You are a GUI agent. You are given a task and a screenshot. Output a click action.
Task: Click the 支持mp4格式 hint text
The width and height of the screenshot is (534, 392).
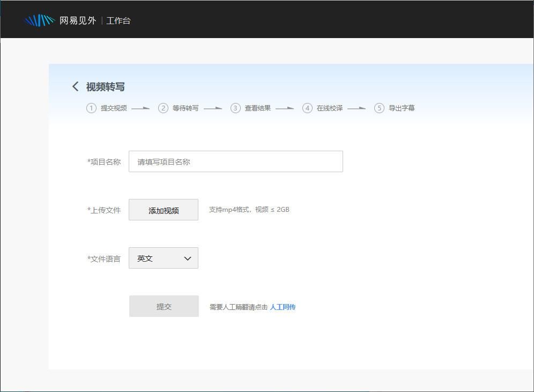[249, 210]
